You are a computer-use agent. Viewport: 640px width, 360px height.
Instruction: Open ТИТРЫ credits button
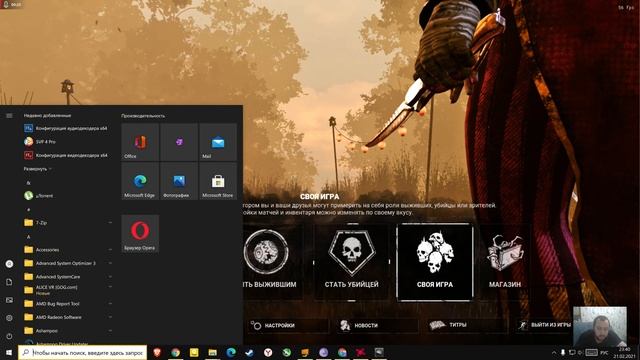click(x=467, y=325)
